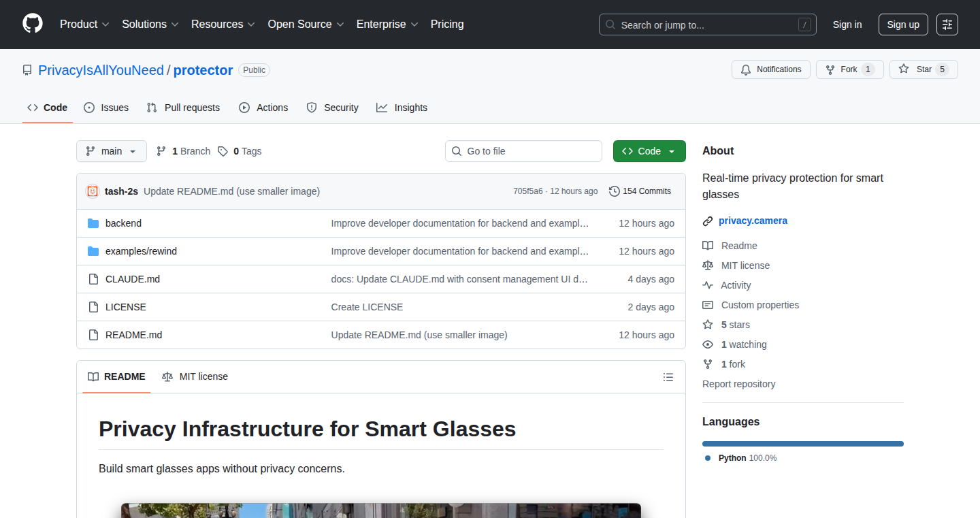Click the magnifier icon in the top search bar

pos(610,25)
